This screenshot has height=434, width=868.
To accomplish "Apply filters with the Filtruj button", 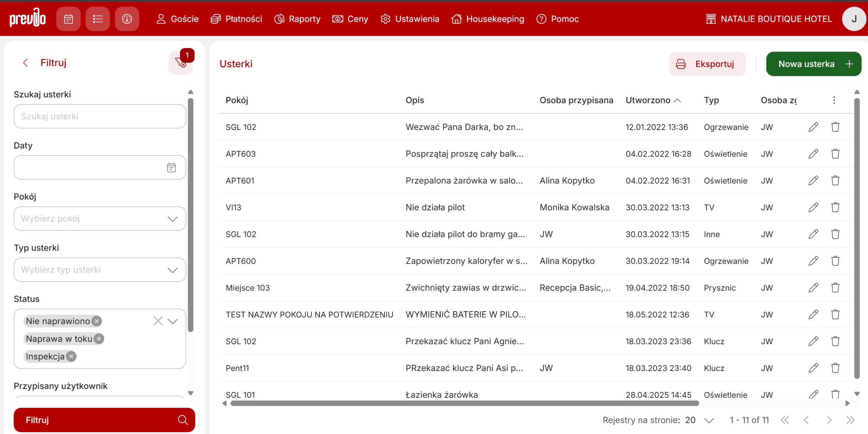I will click(104, 420).
